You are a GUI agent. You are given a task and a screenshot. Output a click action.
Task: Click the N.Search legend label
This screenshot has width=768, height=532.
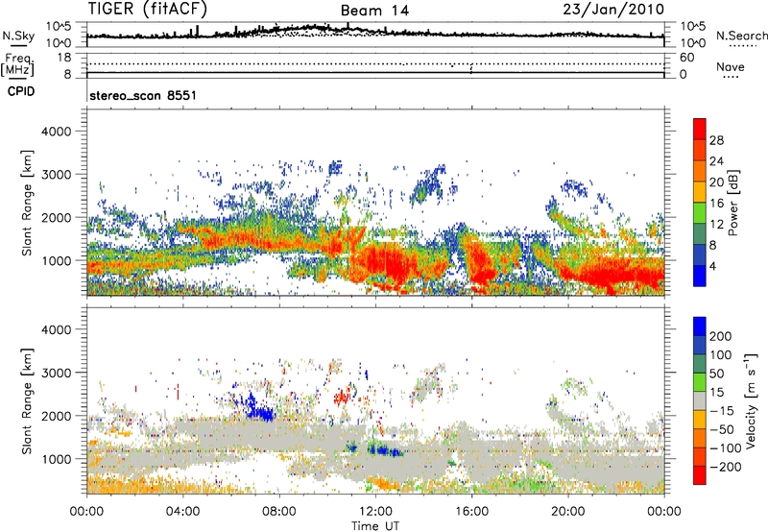coord(741,36)
